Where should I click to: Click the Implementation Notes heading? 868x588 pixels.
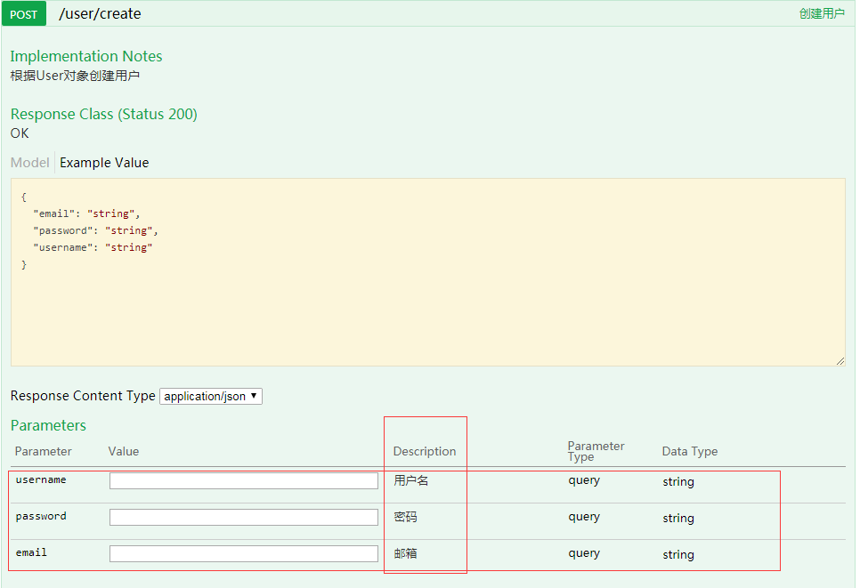tap(85, 55)
